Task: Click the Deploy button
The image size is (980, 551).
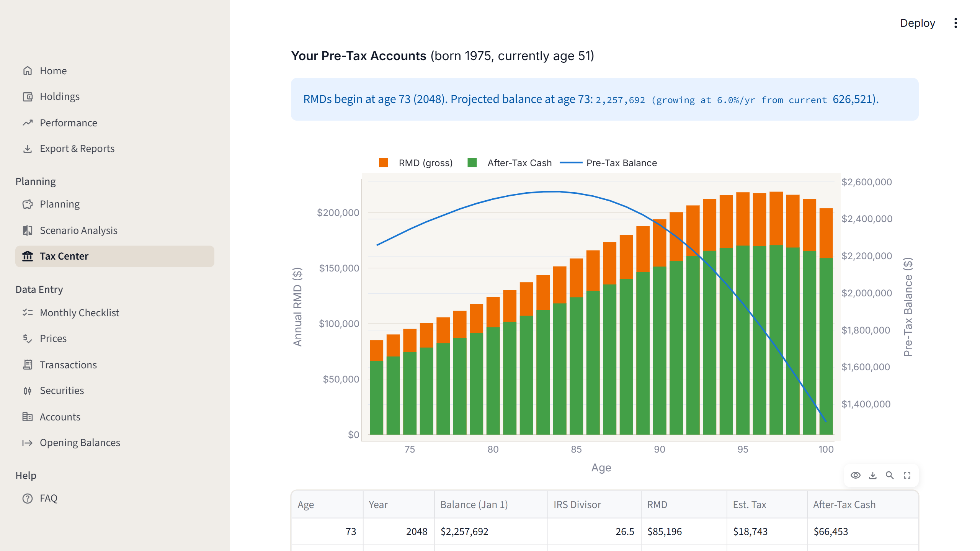Action: click(x=918, y=23)
